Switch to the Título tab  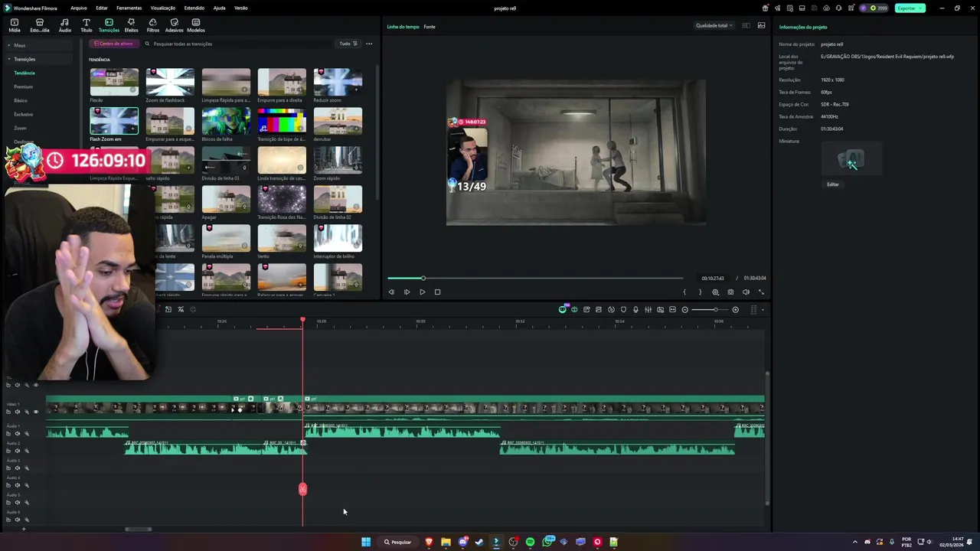(87, 25)
